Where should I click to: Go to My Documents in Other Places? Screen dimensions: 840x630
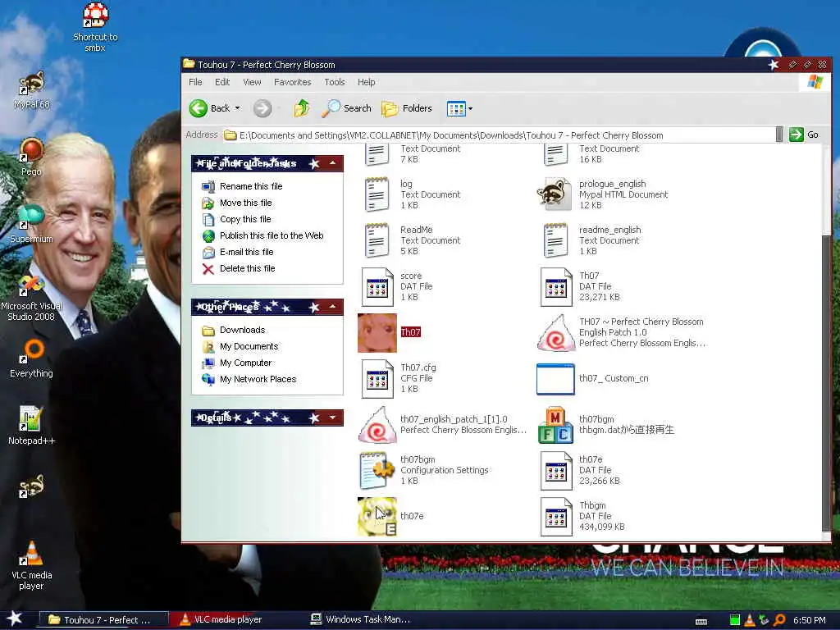[240, 347]
